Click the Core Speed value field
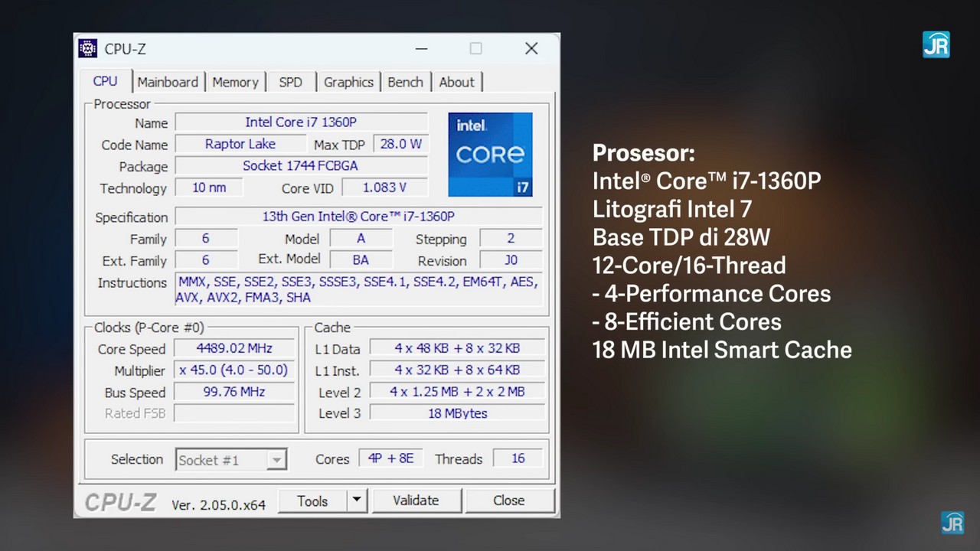This screenshot has height=551, width=980. tap(234, 348)
